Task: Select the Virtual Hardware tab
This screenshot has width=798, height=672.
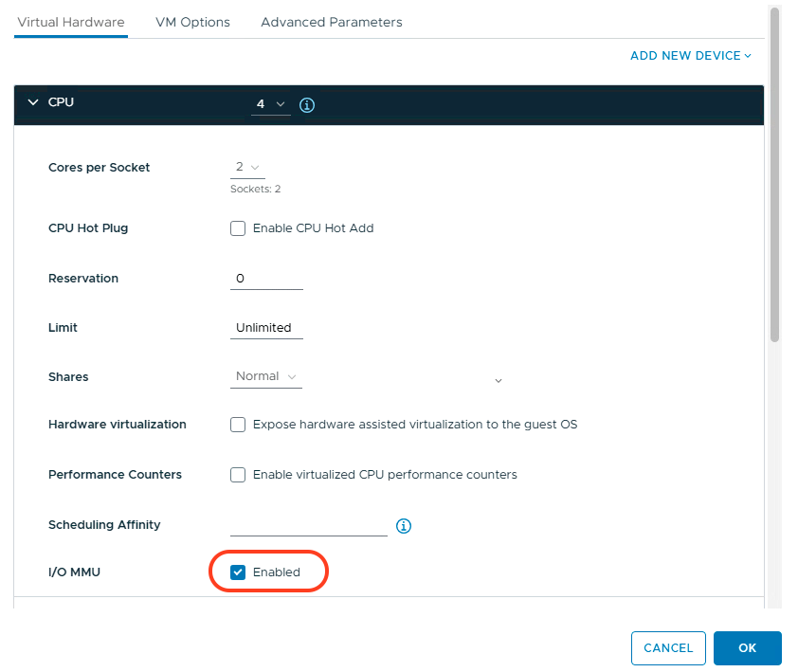Action: click(x=71, y=23)
